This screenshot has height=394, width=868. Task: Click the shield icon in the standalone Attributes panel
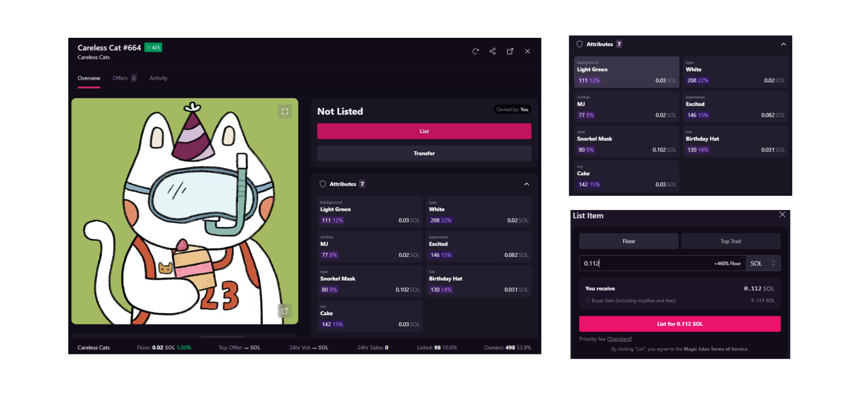[x=579, y=44]
